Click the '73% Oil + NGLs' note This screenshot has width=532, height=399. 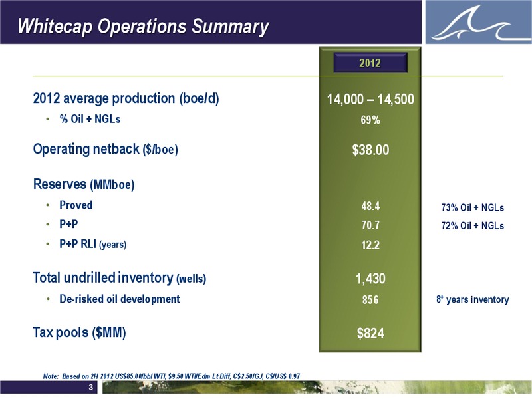coord(472,207)
